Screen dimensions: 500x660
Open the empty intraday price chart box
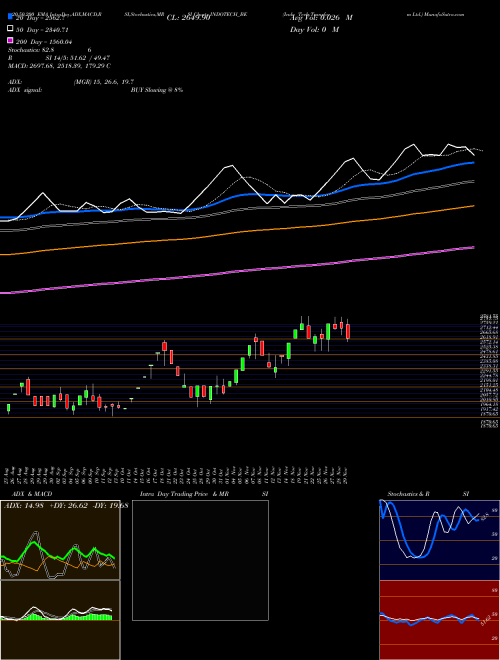[x=200, y=560]
